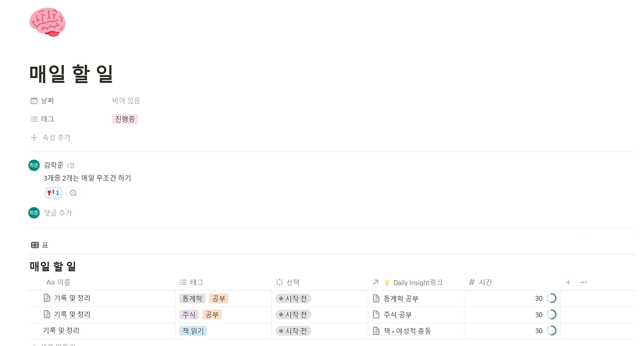Open the table's three-dot options menu
This screenshot has height=346, width=644.
(584, 283)
